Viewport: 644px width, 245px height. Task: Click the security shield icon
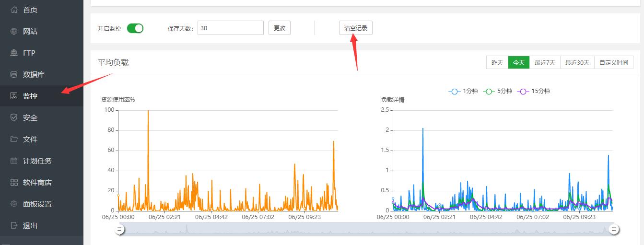pos(14,117)
